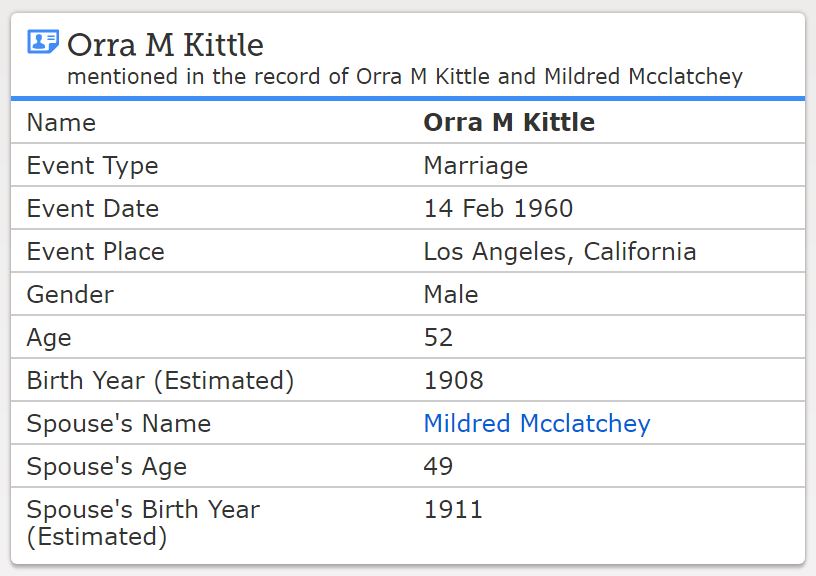Viewport: 816px width, 576px height.
Task: Click the Birth Year (Estimated) label
Action: pos(160,380)
